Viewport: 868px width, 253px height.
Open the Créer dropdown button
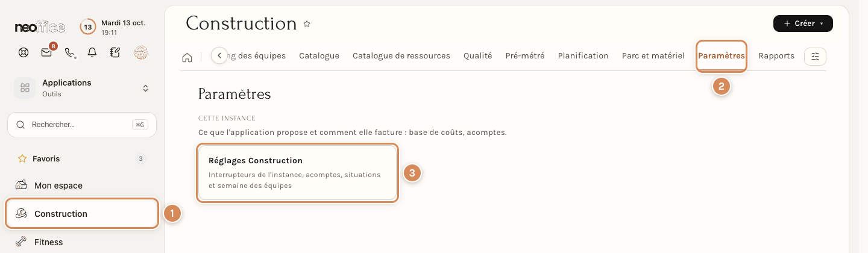pos(803,23)
